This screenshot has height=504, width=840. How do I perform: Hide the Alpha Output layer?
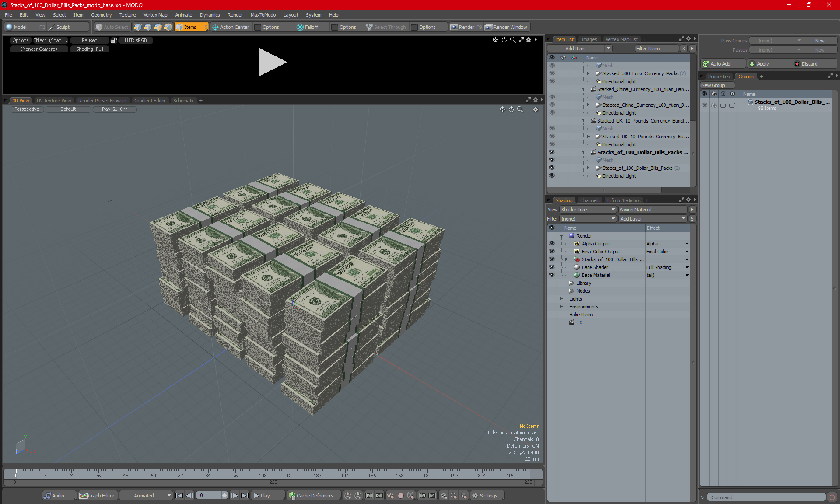click(552, 244)
